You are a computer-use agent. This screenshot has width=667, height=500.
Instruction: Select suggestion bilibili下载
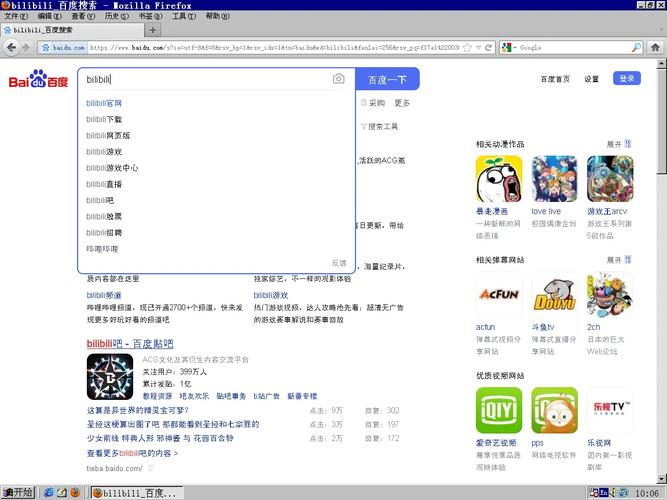coord(104,119)
